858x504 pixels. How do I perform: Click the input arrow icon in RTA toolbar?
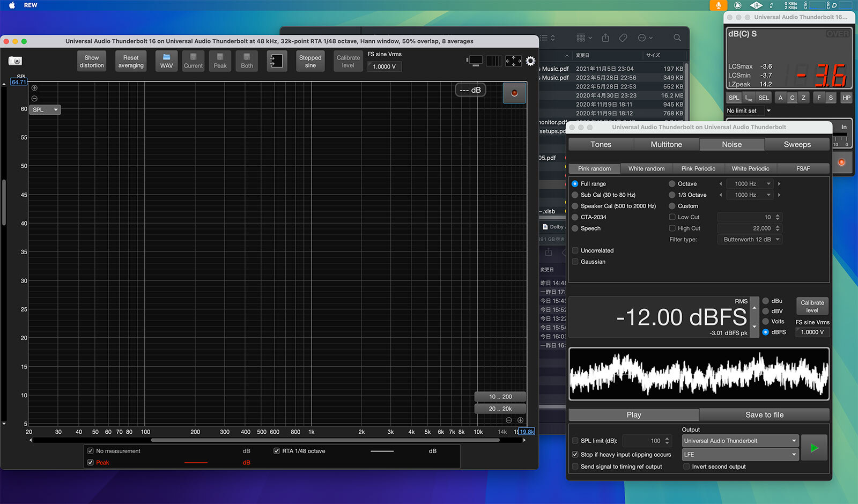coord(277,61)
